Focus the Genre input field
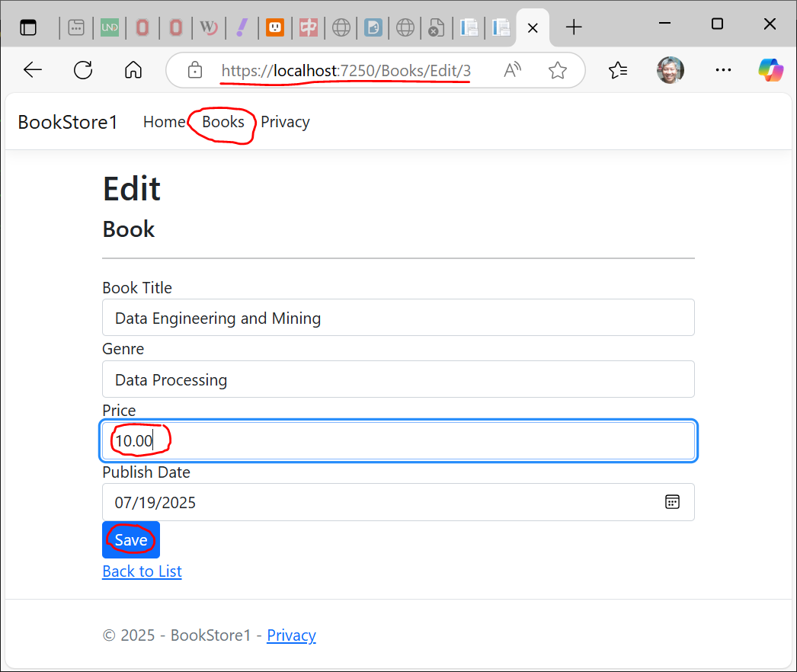This screenshot has width=797, height=672. (x=398, y=379)
